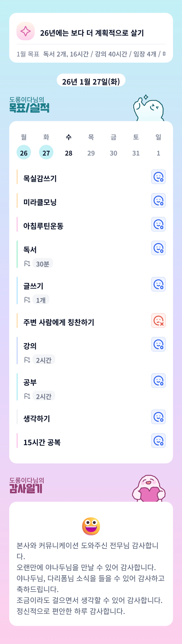This screenshot has height=644, width=182.
Task: Click the smiley status icon for 15시간 공복
Action: [158, 441]
